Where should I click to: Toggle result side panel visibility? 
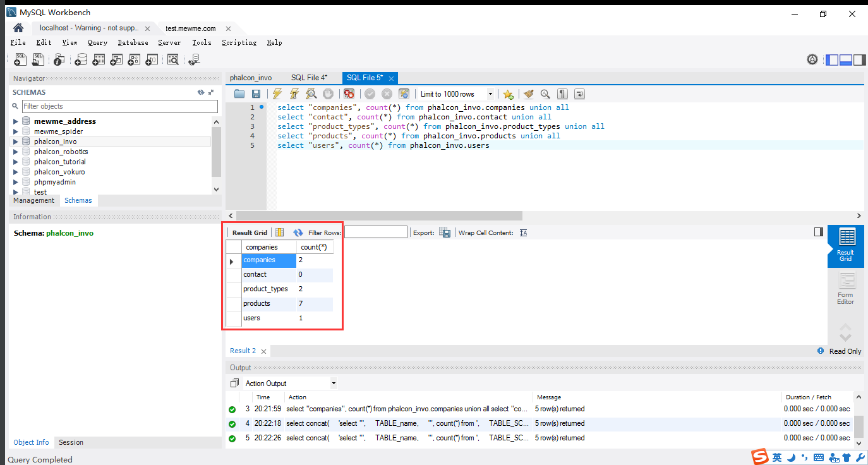click(x=819, y=232)
